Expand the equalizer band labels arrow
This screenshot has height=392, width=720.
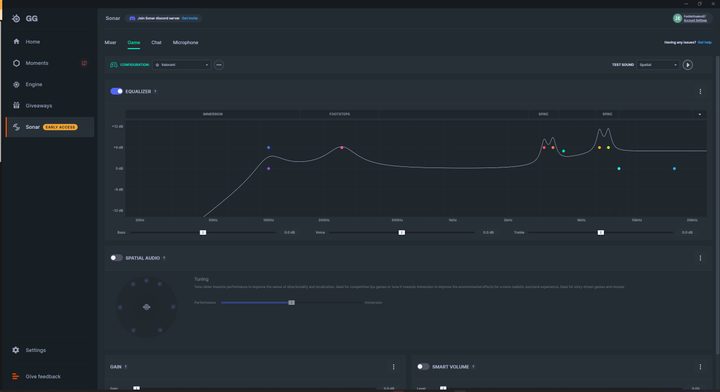coord(700,114)
